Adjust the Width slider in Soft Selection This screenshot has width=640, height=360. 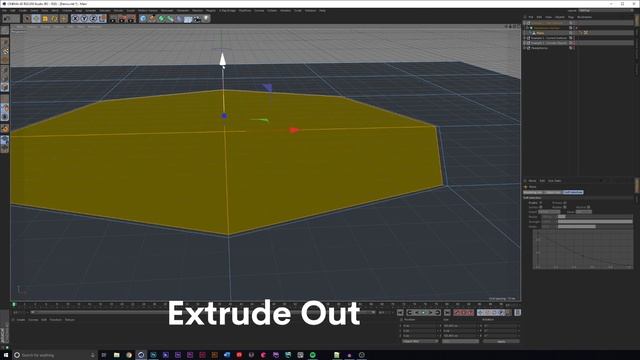[x=595, y=227]
